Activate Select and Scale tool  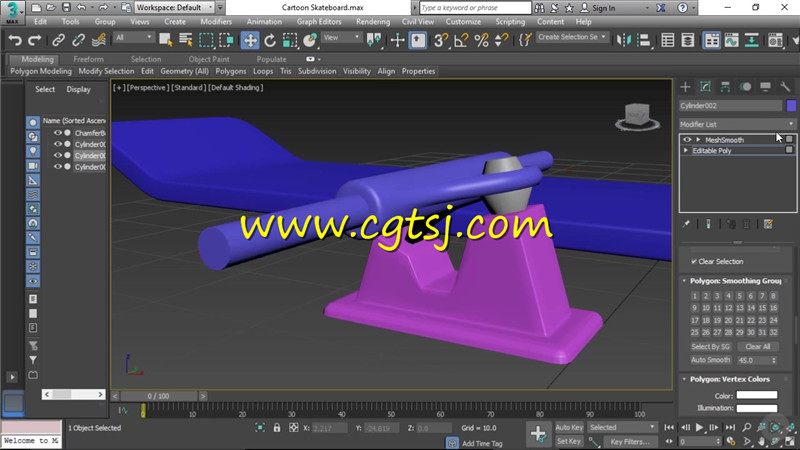(290, 40)
